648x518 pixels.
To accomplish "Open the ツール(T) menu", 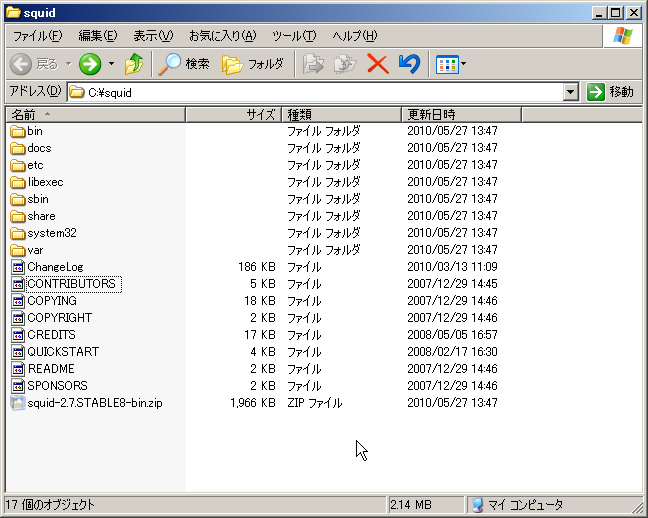I will click(x=294, y=36).
